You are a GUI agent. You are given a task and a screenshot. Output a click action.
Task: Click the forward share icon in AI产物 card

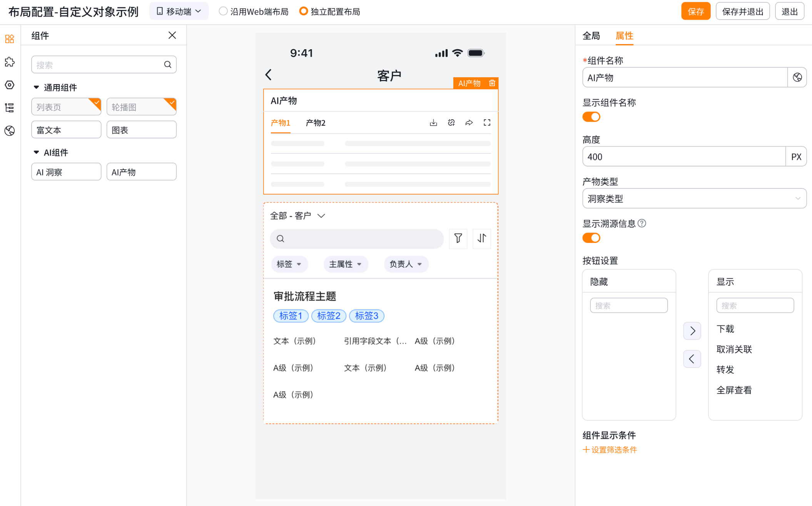(469, 123)
